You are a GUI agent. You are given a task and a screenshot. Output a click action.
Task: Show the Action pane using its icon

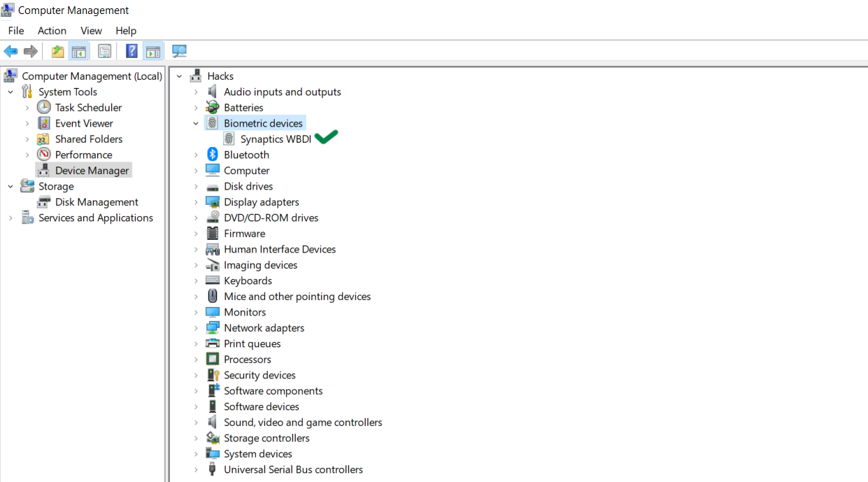[x=153, y=50]
